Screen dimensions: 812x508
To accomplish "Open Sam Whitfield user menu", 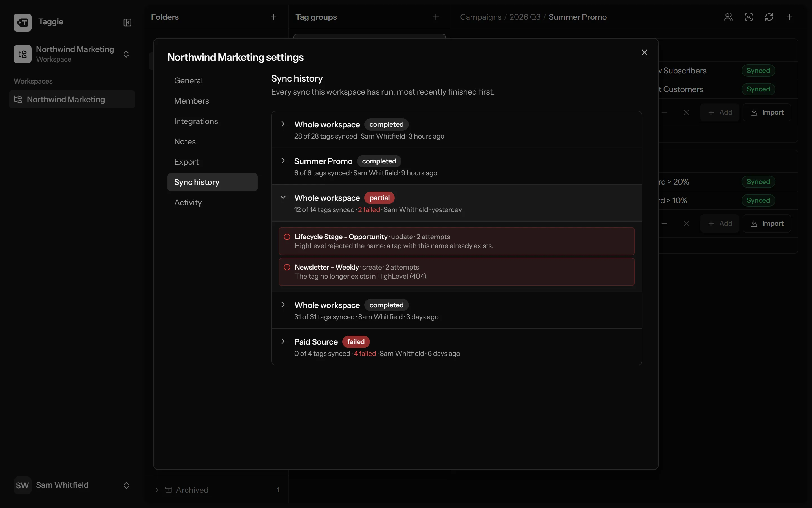I will coord(72,485).
